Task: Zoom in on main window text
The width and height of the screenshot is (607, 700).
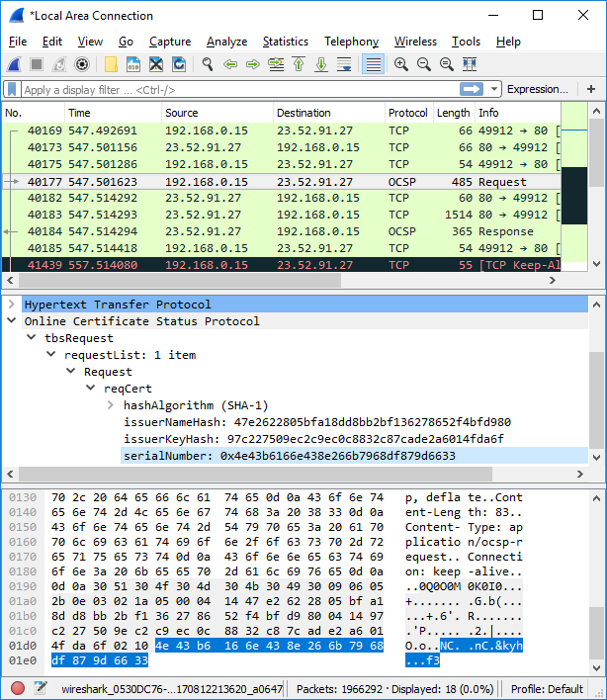Action: pos(401,64)
